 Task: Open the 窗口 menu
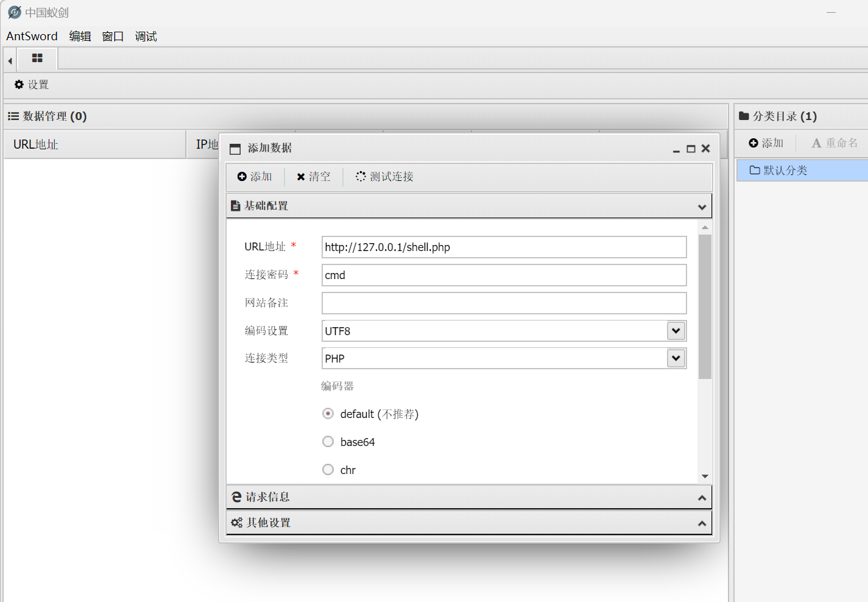click(113, 37)
